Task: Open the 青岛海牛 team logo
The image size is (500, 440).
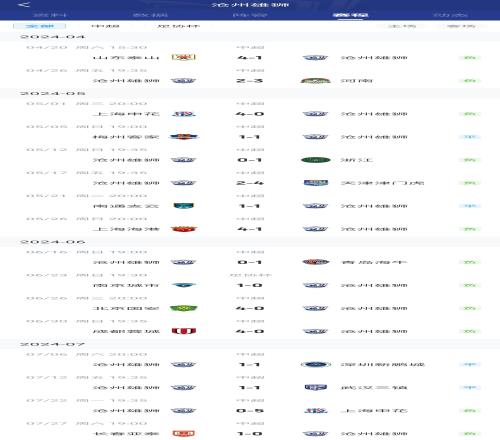Action: (x=315, y=262)
